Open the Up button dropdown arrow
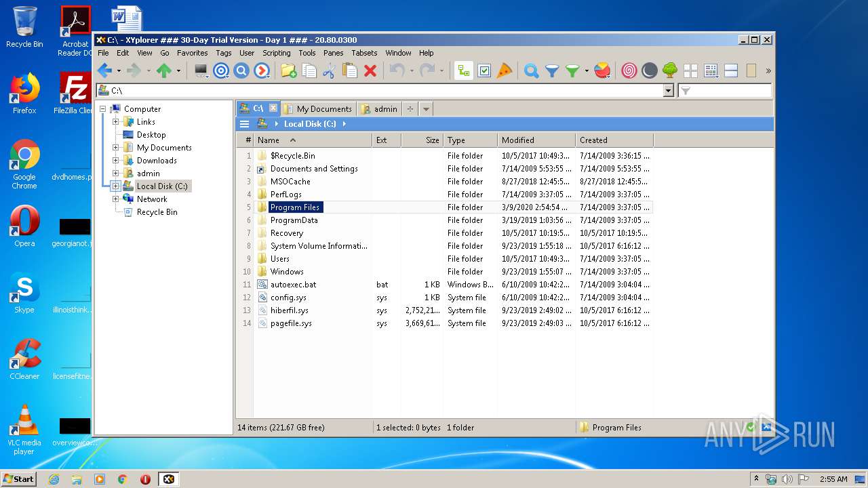The image size is (868, 488). tap(178, 70)
